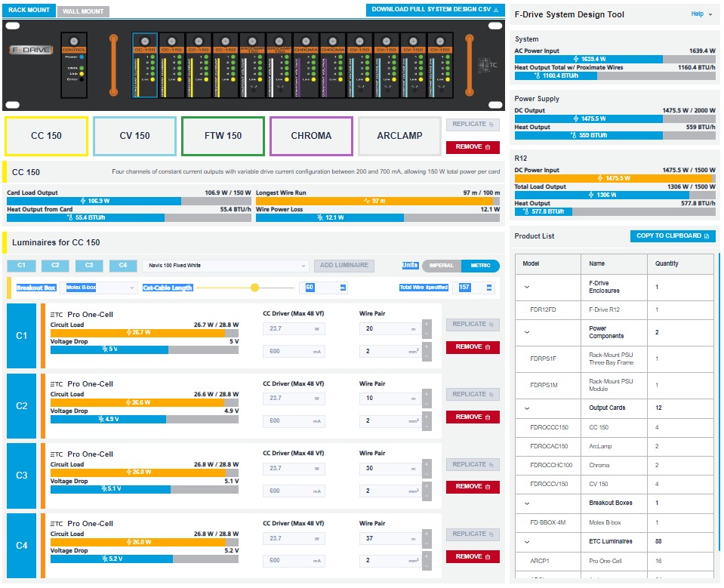
Task: Open the Breakout Box Molex B-box dropdown
Action: (x=100, y=288)
